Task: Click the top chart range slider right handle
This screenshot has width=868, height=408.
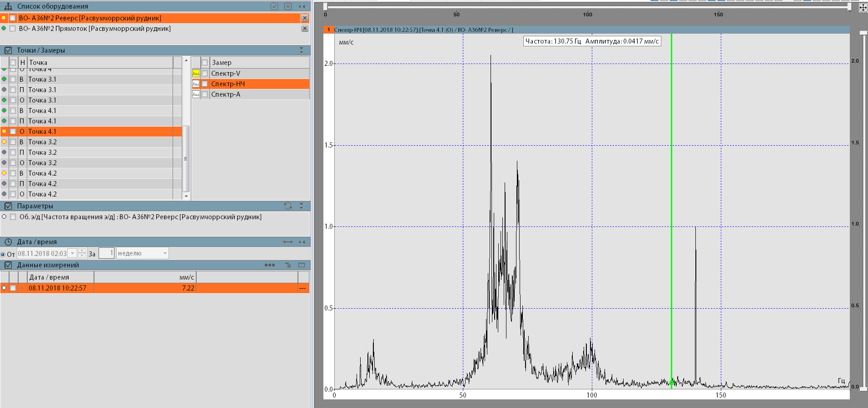Action: pos(849,6)
